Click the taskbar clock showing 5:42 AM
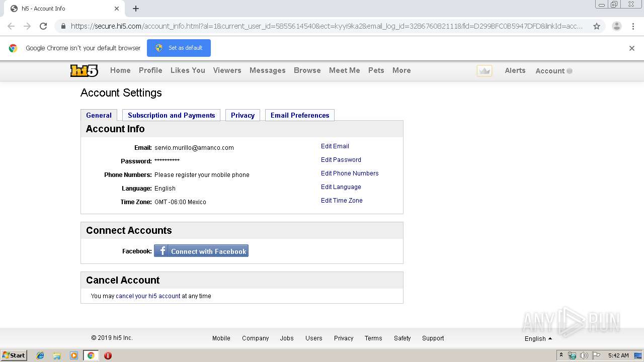 pyautogui.click(x=618, y=355)
